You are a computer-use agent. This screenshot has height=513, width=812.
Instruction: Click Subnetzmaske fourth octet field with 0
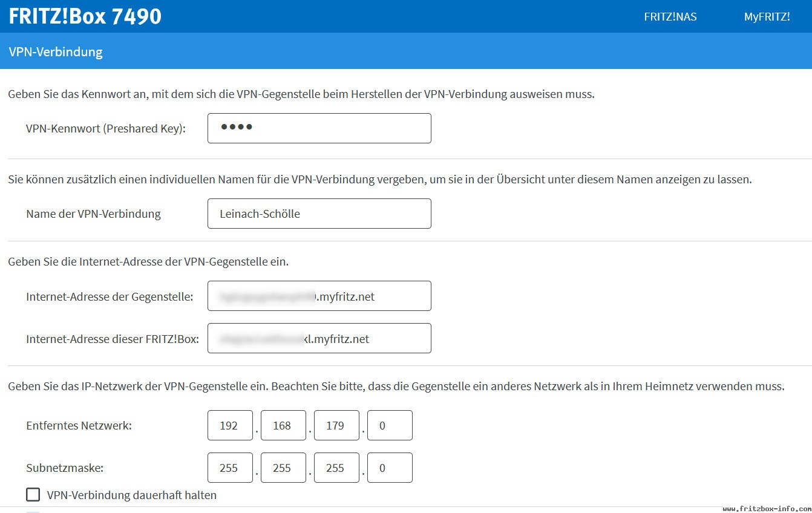(390, 468)
